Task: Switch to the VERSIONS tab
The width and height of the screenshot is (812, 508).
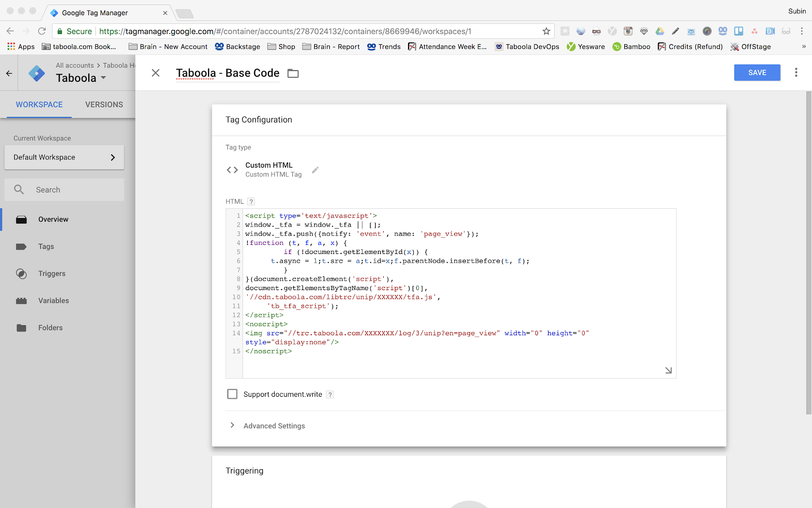Action: 104,105
